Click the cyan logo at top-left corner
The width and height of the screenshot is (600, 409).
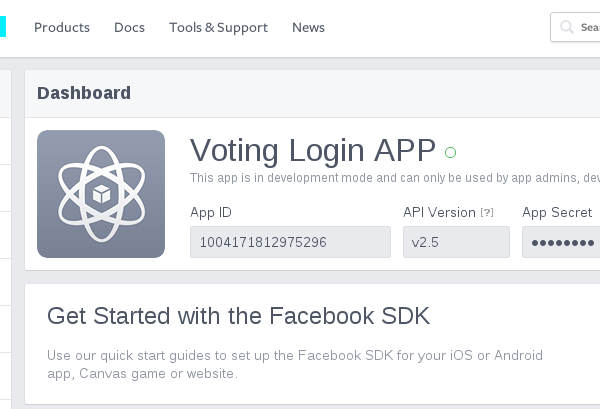[x=3, y=26]
